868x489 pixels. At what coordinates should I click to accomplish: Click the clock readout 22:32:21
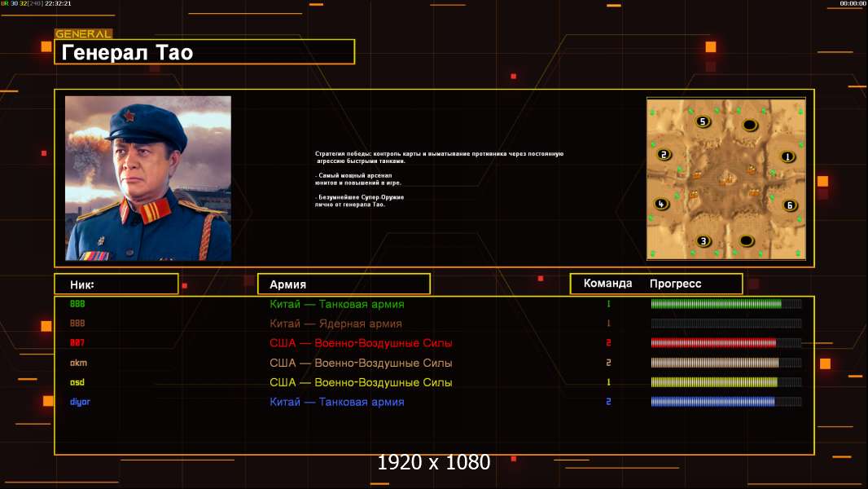pos(58,3)
